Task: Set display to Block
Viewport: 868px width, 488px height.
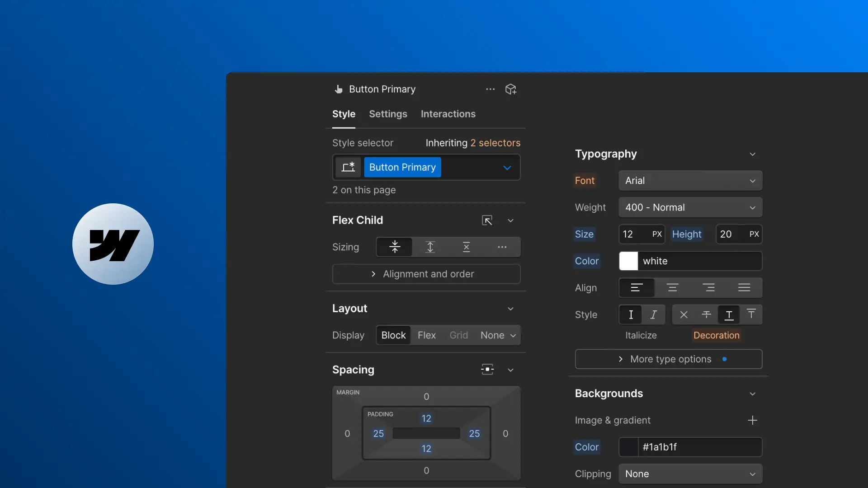Action: click(x=393, y=335)
